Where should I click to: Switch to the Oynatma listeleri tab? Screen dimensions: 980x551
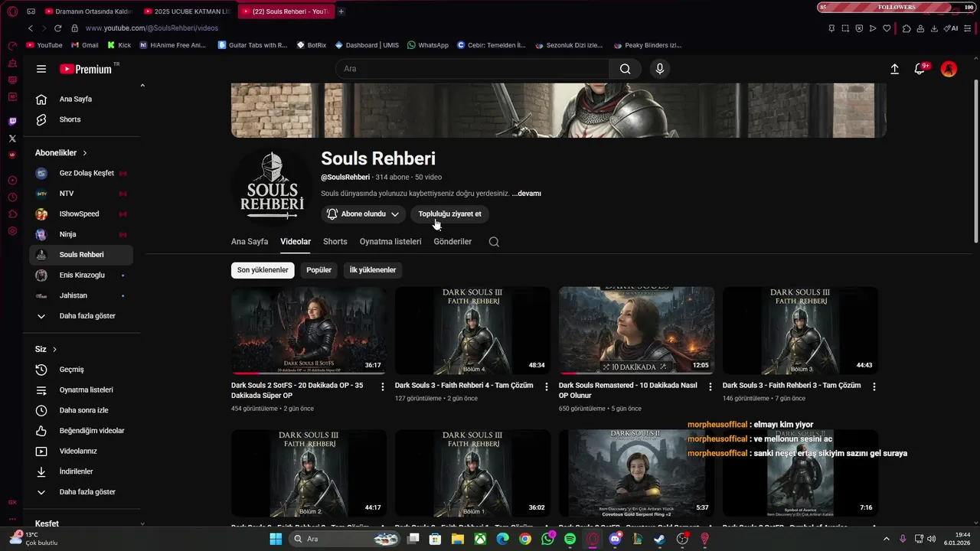tap(390, 242)
